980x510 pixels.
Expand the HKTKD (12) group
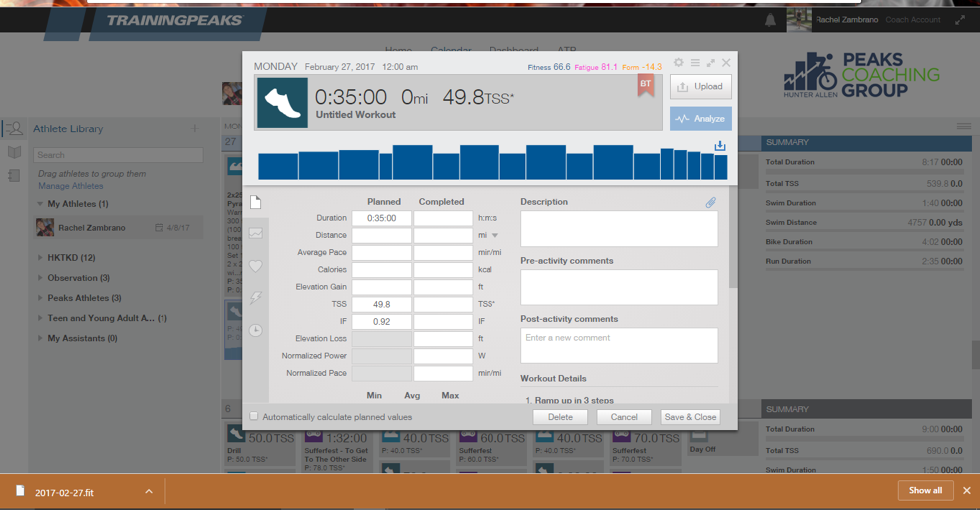40,257
